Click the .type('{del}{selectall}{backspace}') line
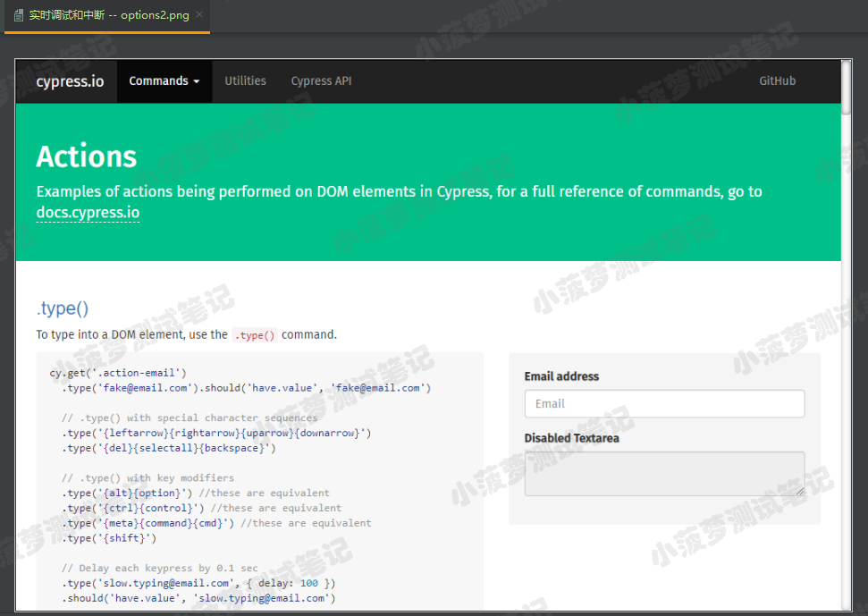868x616 pixels. [x=169, y=448]
